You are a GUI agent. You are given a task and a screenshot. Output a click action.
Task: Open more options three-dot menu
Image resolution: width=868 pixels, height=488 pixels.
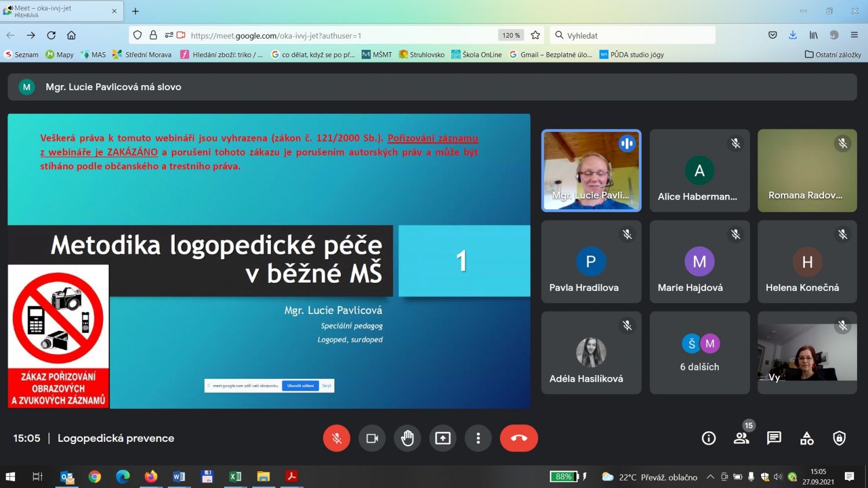pos(478,438)
